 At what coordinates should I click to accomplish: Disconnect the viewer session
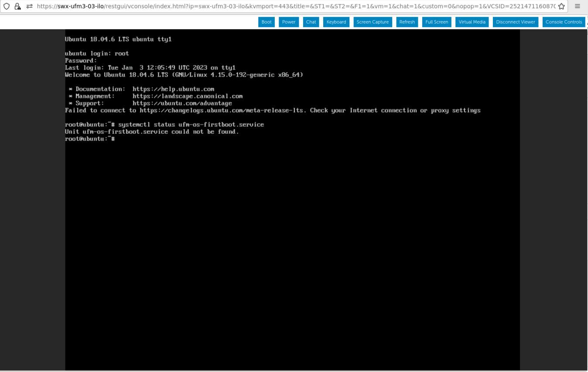(x=515, y=22)
